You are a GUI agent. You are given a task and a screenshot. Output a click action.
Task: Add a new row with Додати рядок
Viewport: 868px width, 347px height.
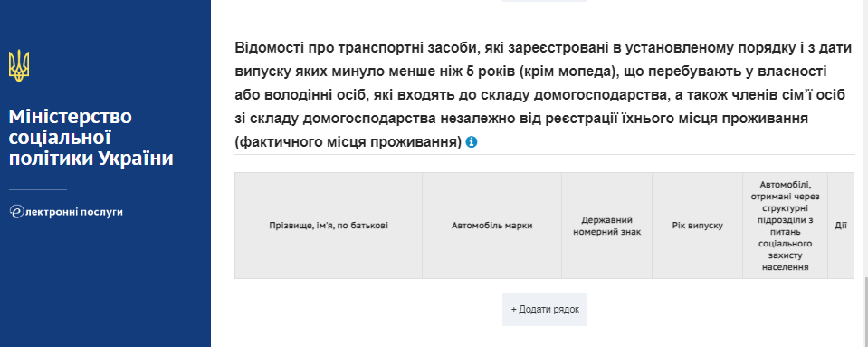pyautogui.click(x=545, y=309)
